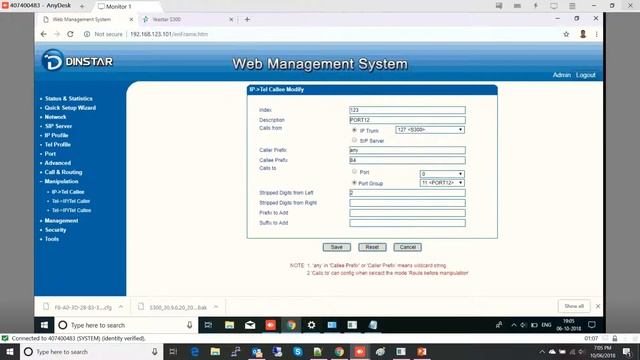Open Skype on the local taskbar
640x360 pixels.
pos(298,351)
